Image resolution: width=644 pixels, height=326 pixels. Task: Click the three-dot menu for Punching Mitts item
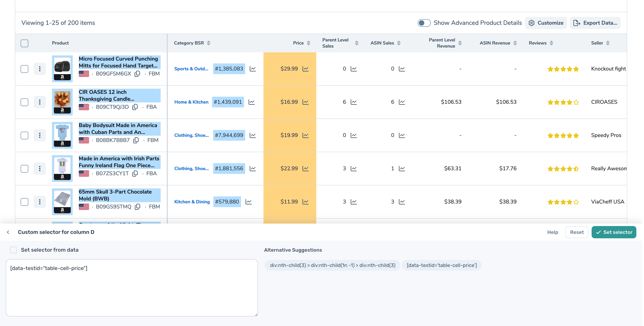pyautogui.click(x=40, y=69)
